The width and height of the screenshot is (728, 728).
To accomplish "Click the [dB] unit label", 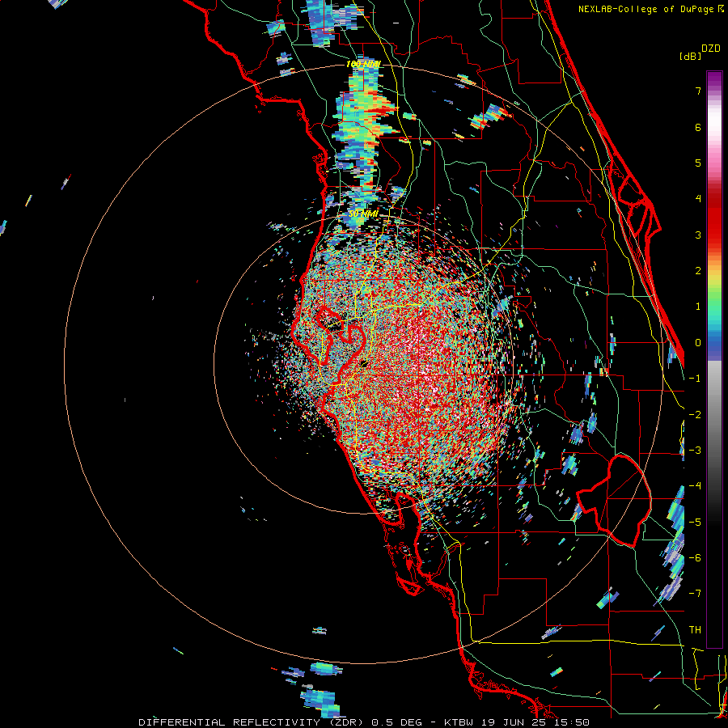I will tap(690, 56).
